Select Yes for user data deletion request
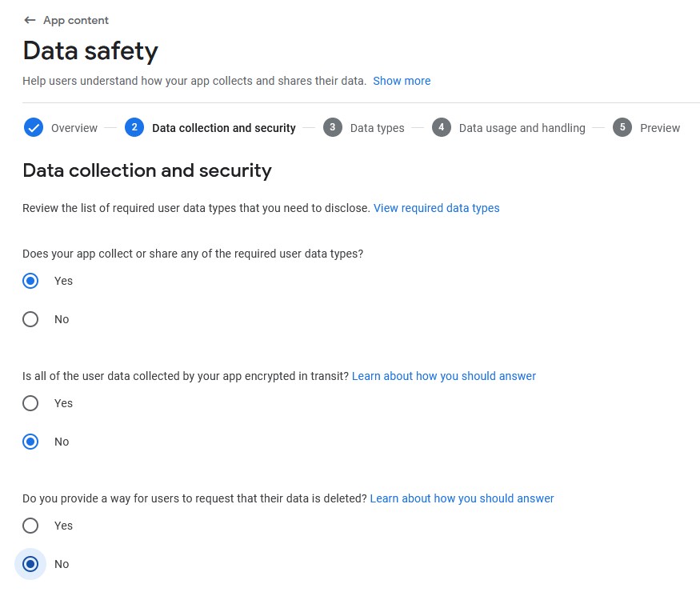The image size is (700, 596). coord(30,526)
